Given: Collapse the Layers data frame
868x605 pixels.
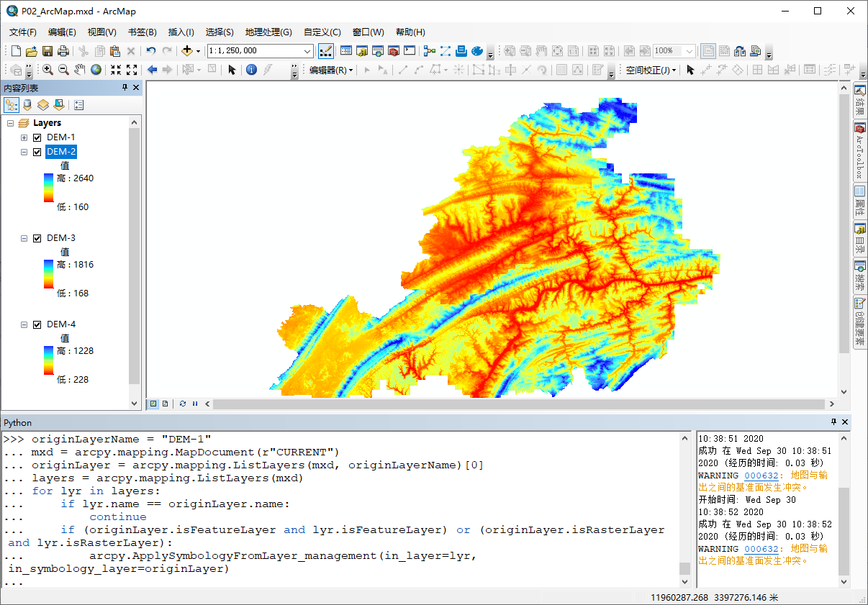Looking at the screenshot, I should [11, 123].
